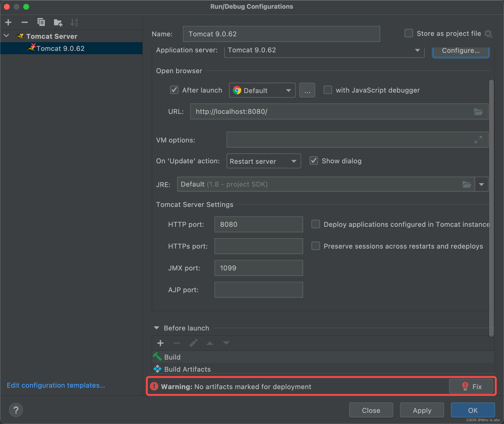The image size is (504, 424).
Task: Copy the selected configuration
Action: coord(41,22)
